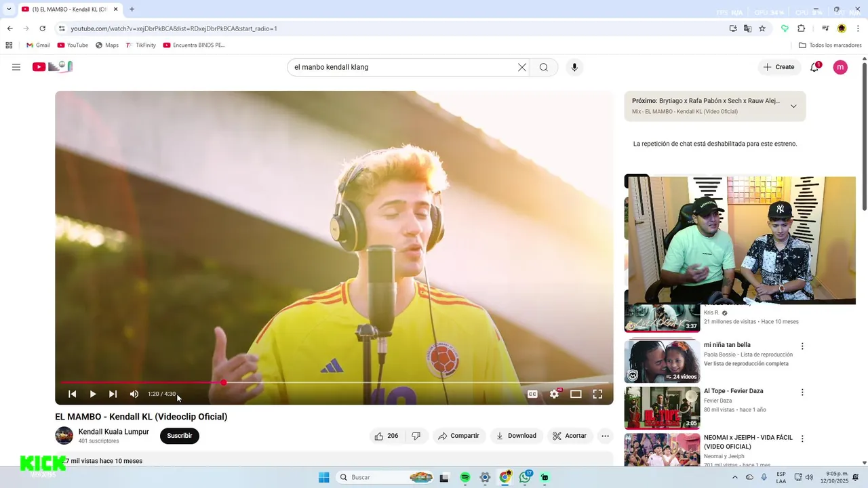Skip to the next video

113,394
